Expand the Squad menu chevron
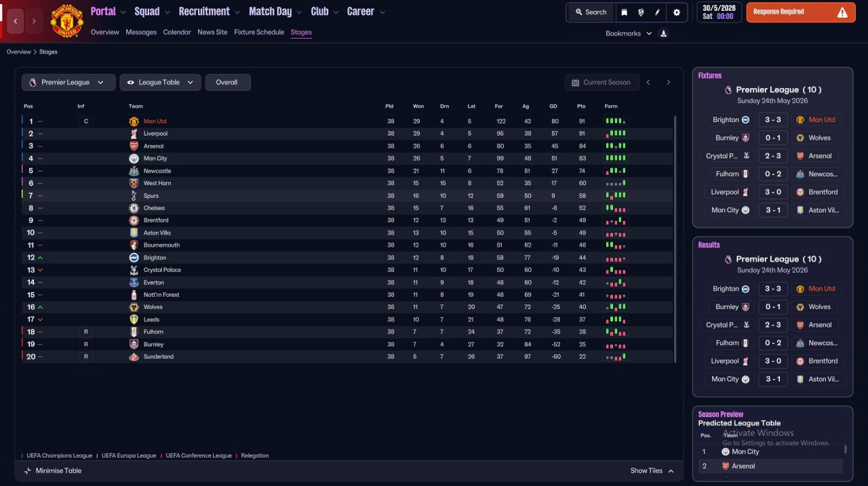Image resolution: width=868 pixels, height=486 pixels. tap(167, 12)
